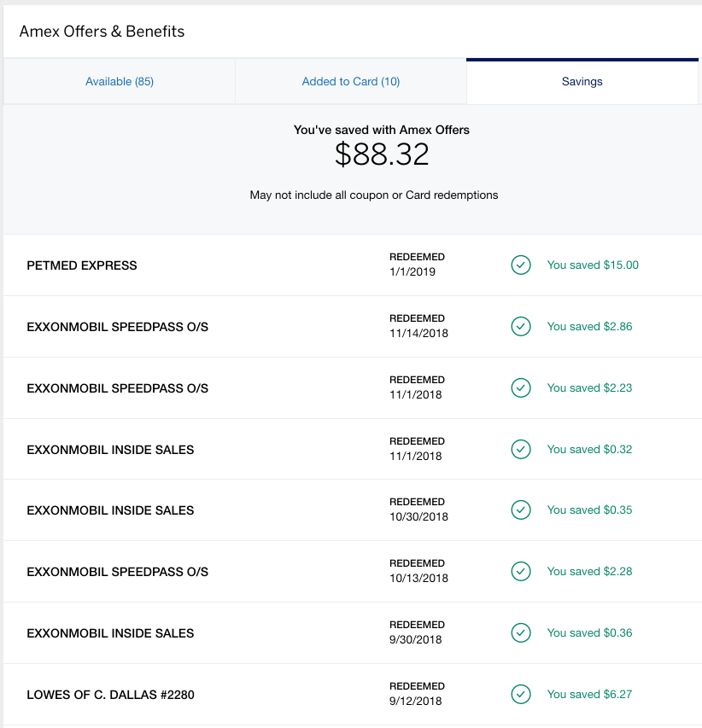Click the checkmark icon beside the $2.28 savings
Screen dimensions: 702x728
point(521,572)
